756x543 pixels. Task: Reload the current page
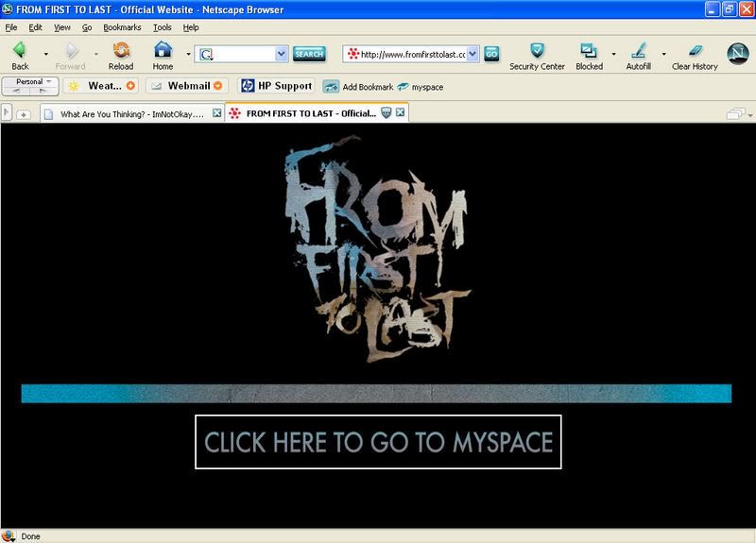[120, 53]
